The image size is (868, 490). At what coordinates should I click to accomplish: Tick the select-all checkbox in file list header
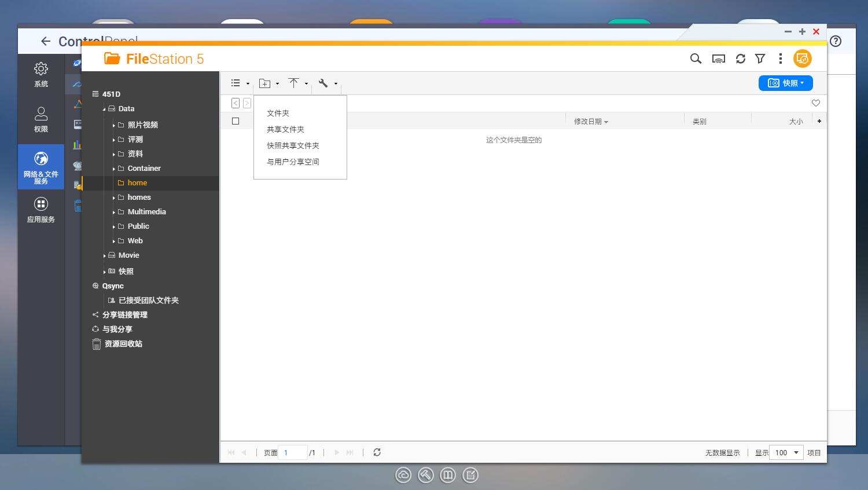pyautogui.click(x=236, y=121)
